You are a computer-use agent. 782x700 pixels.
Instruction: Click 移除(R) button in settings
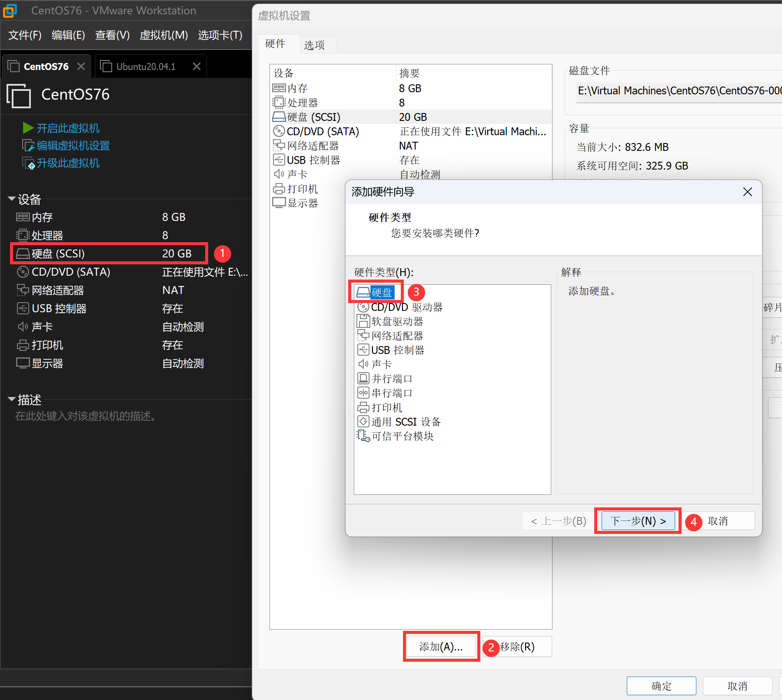[517, 647]
